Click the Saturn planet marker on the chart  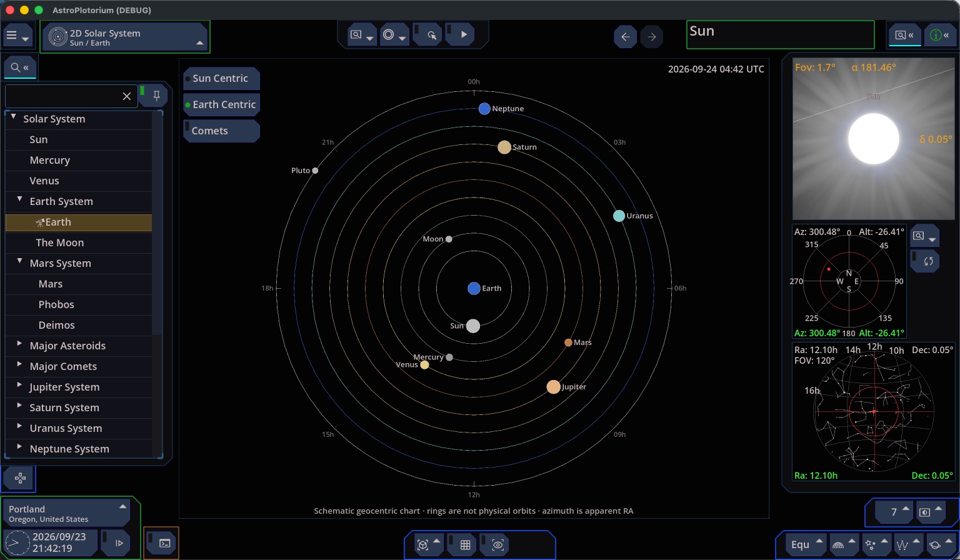(x=504, y=147)
